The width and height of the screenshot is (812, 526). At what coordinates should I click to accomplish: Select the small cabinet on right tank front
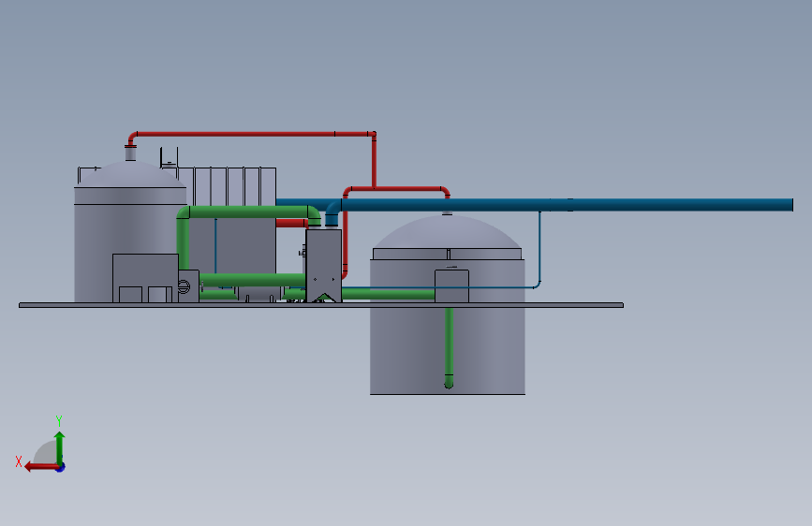click(x=451, y=285)
